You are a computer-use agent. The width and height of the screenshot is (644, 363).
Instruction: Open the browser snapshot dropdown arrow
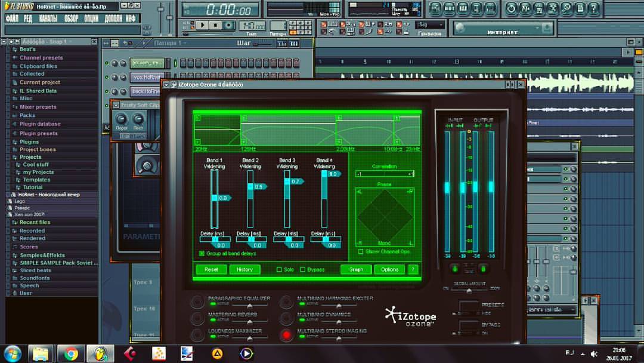click(x=70, y=42)
